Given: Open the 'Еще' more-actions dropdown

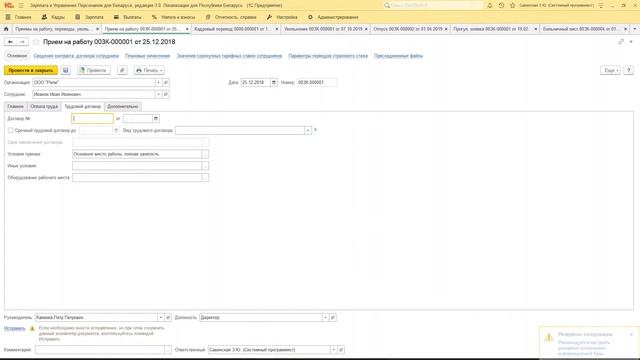Looking at the screenshot, I should click(x=610, y=70).
